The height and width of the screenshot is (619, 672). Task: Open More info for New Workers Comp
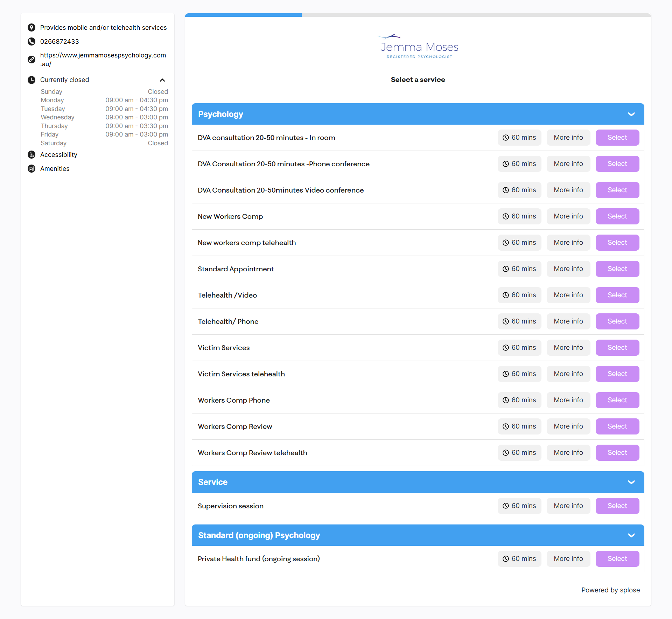pyautogui.click(x=568, y=216)
